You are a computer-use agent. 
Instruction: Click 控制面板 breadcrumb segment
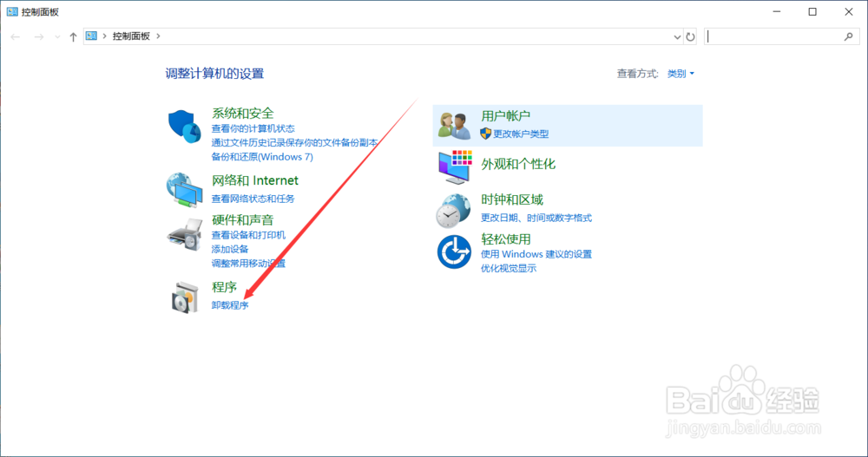[131, 36]
